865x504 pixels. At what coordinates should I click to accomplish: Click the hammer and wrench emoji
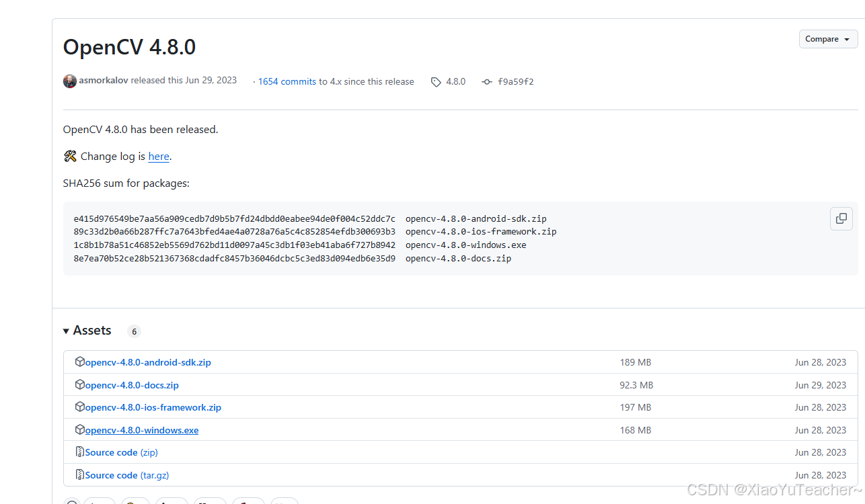tap(70, 157)
